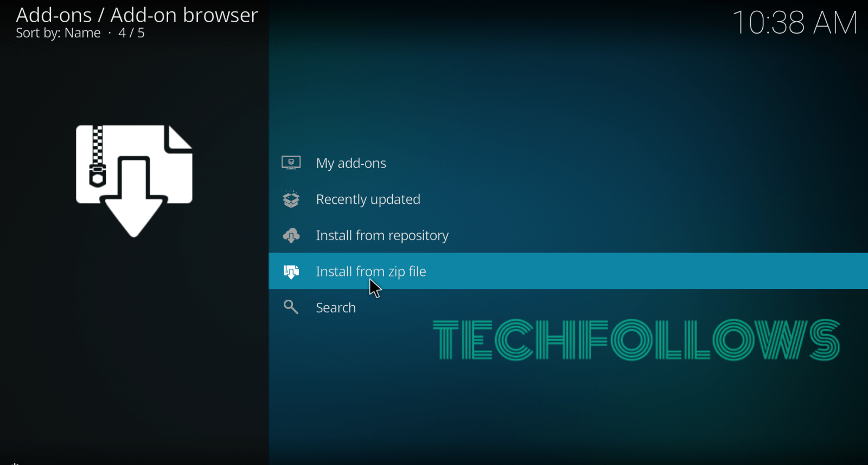This screenshot has width=868, height=465.
Task: Click the monitor icon beside My add-ons
Action: pos(291,163)
